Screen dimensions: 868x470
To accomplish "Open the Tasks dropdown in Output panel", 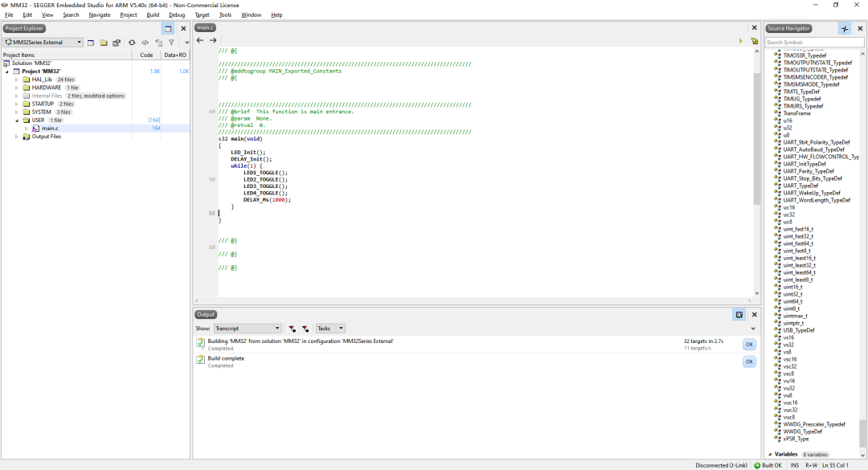I will coord(330,329).
